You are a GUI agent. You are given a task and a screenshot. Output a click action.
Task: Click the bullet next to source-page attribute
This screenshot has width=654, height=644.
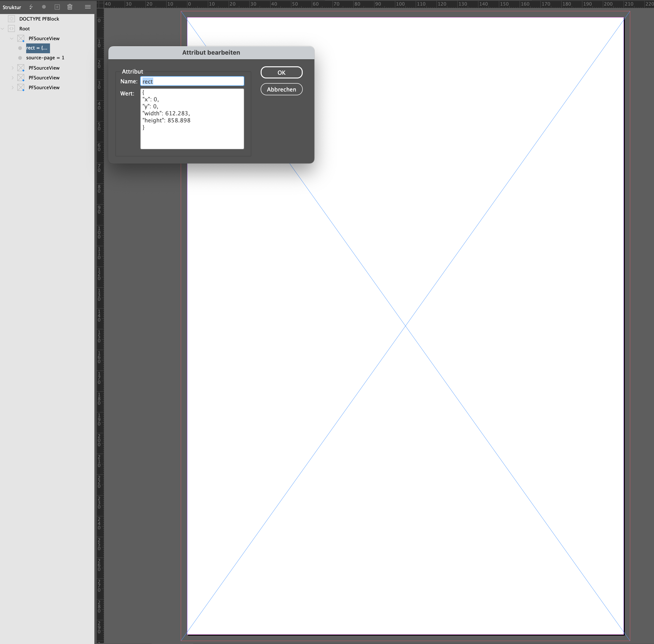[x=20, y=58]
